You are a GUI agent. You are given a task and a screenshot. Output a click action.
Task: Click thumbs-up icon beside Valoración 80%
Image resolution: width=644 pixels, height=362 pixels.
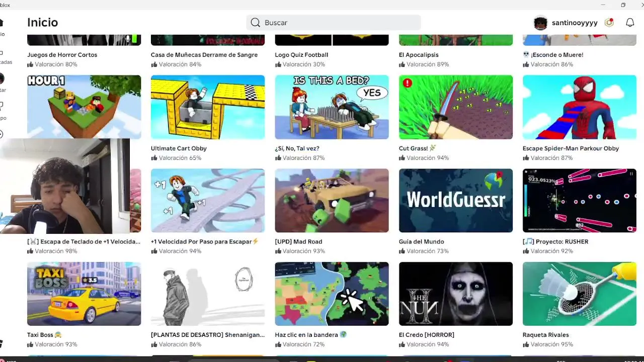click(x=30, y=64)
